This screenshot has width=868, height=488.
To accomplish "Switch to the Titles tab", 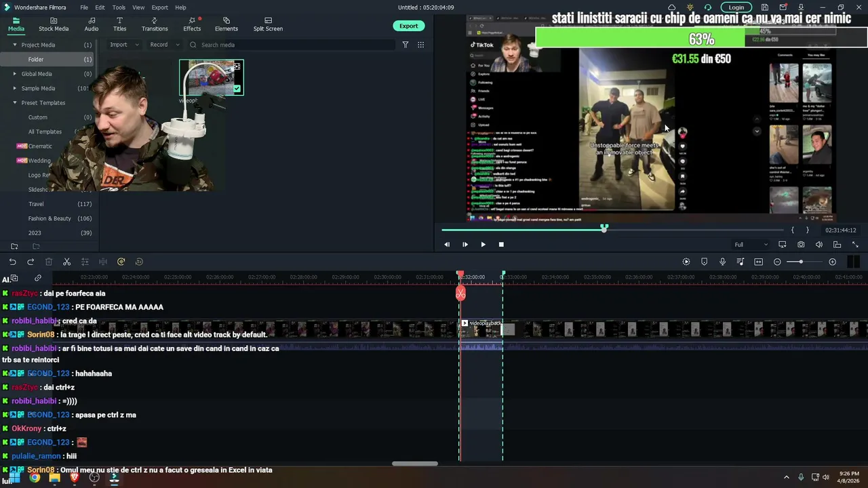I will 119,24.
